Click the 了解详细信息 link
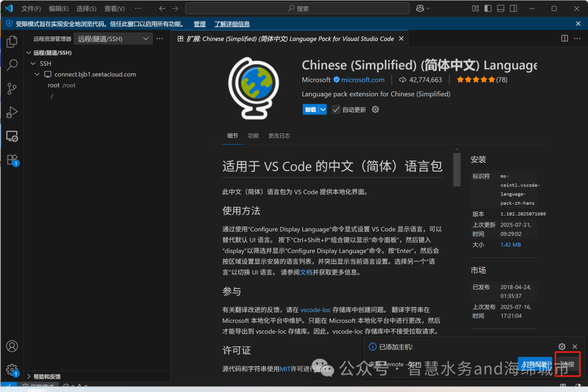588x392 pixels. [x=232, y=24]
